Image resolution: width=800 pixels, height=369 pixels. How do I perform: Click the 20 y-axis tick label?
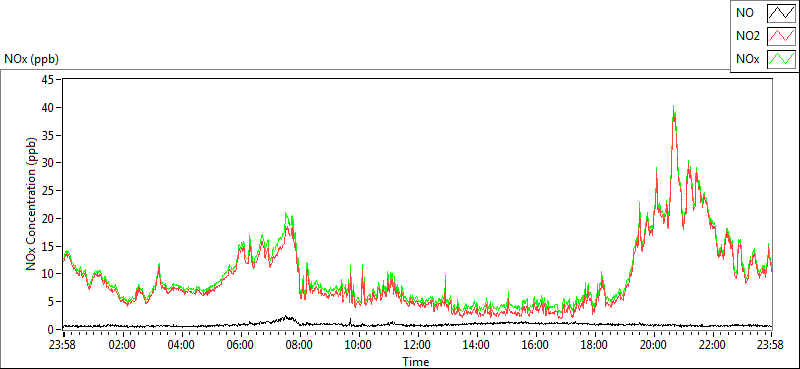[48, 218]
